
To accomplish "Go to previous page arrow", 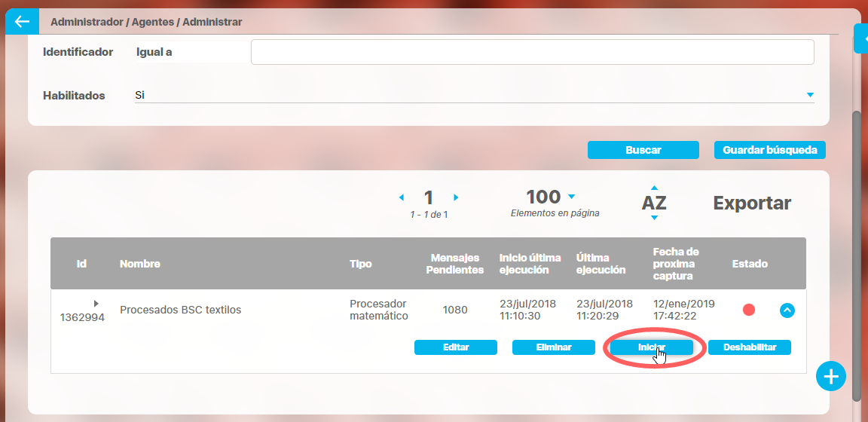I will click(401, 197).
